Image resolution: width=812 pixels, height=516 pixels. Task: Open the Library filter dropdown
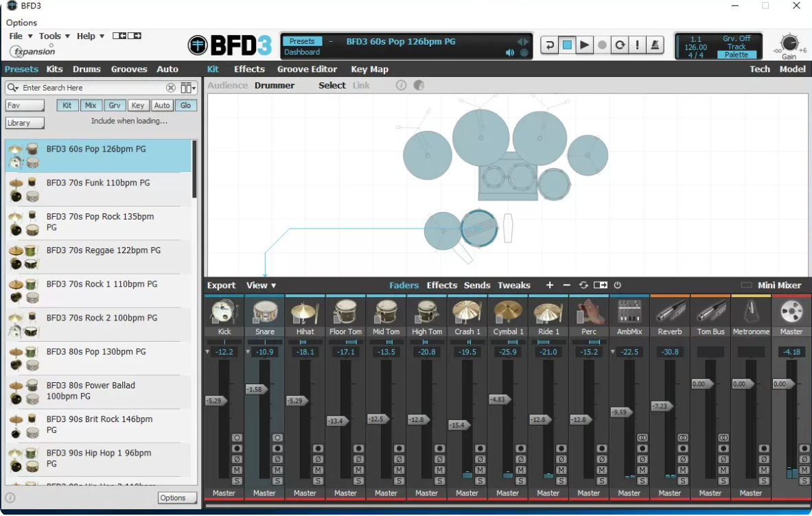pos(25,124)
